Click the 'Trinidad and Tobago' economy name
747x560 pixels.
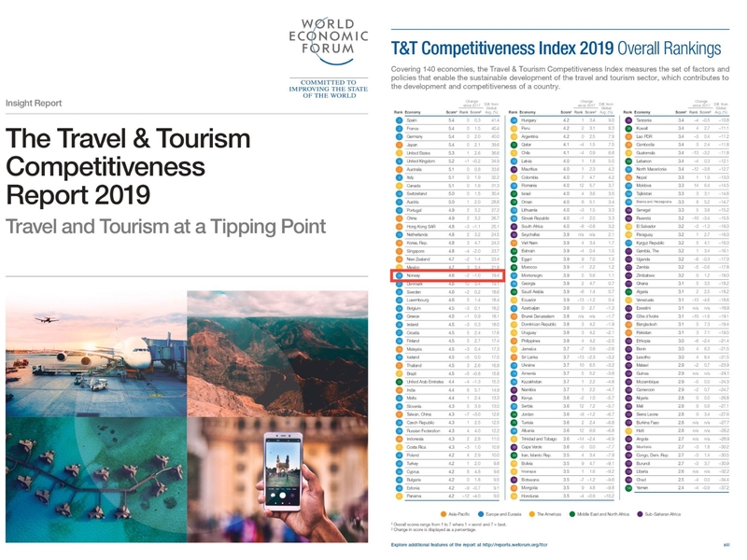(539, 439)
